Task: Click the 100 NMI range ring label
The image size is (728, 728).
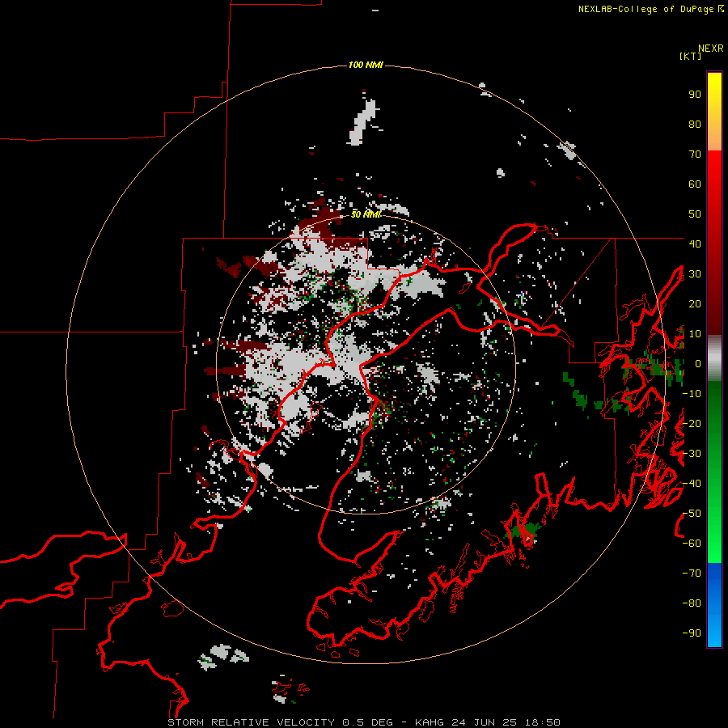Action: point(366,65)
